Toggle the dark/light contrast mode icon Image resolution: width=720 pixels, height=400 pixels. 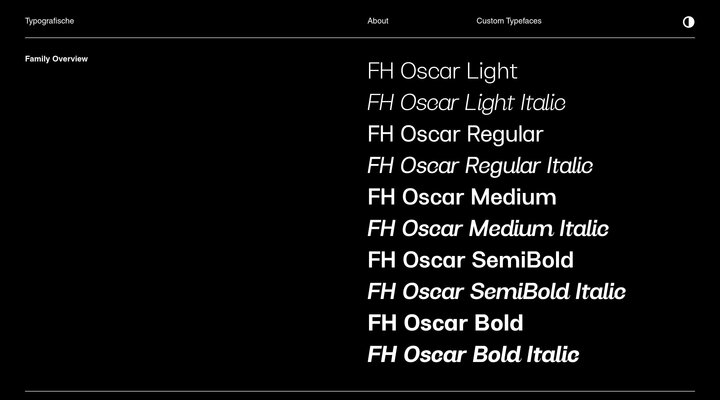click(x=688, y=21)
